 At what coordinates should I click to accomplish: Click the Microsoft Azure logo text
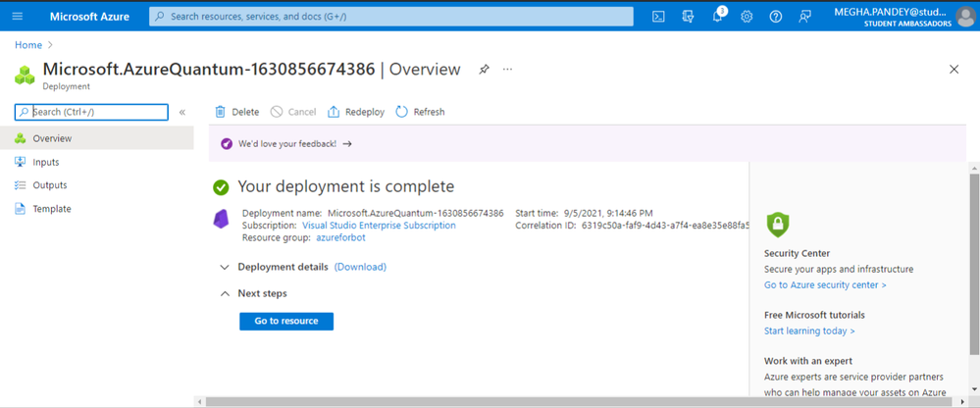click(89, 17)
